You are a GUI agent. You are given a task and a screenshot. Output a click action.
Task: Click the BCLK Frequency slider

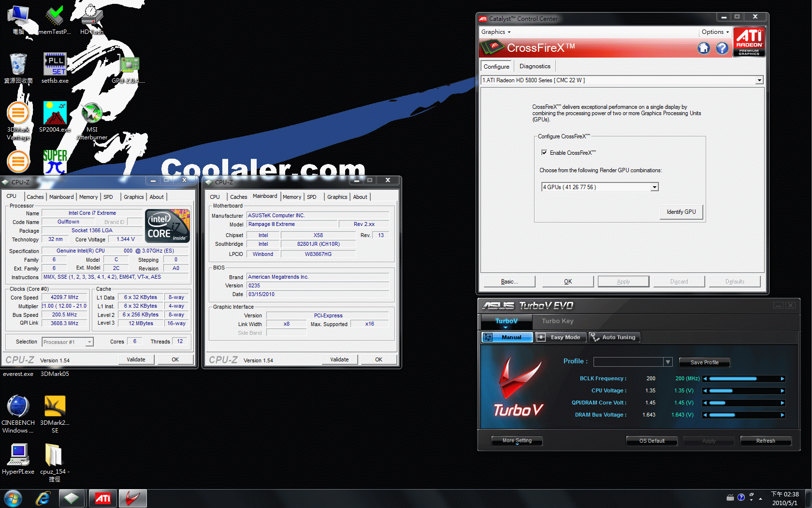744,379
